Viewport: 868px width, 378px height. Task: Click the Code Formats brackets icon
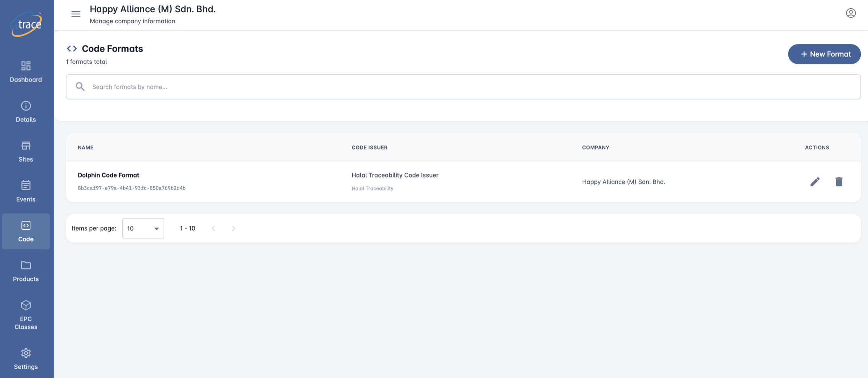click(72, 48)
